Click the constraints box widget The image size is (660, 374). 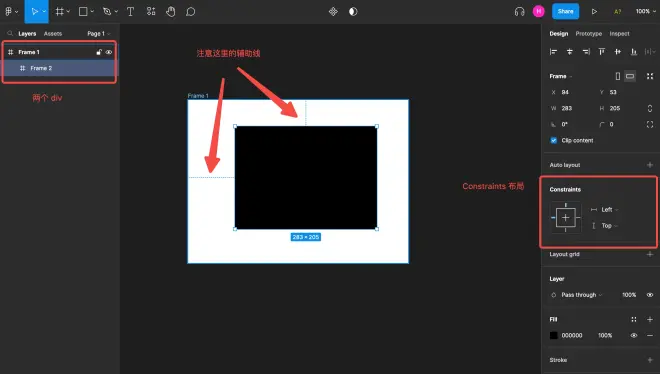(x=566, y=218)
